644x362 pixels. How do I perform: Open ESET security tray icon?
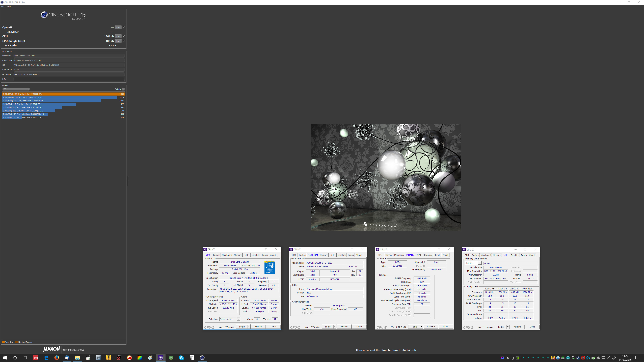[x=568, y=358]
